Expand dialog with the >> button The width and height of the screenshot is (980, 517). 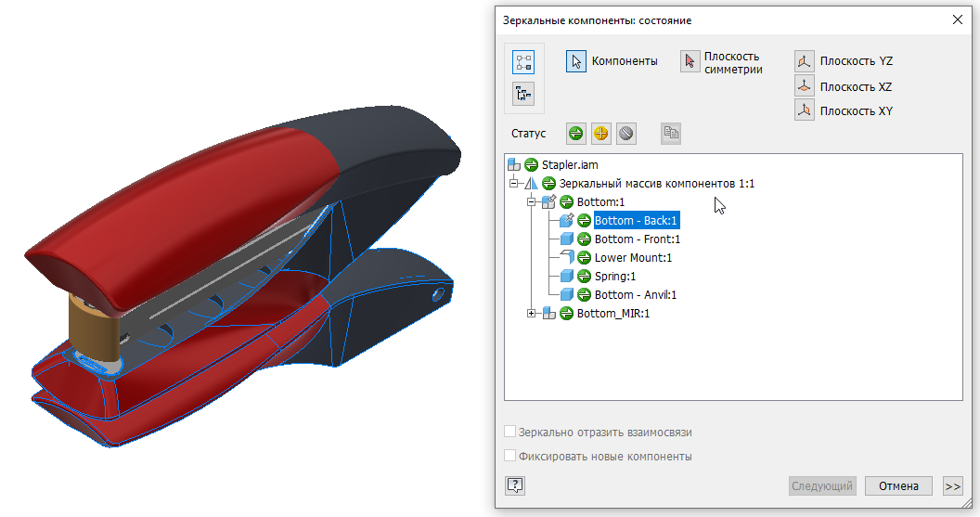(952, 485)
